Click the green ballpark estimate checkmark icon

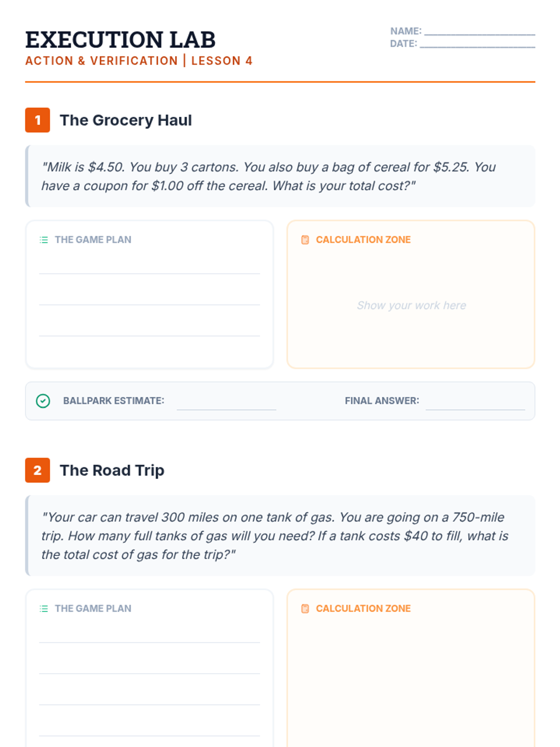[x=43, y=401]
